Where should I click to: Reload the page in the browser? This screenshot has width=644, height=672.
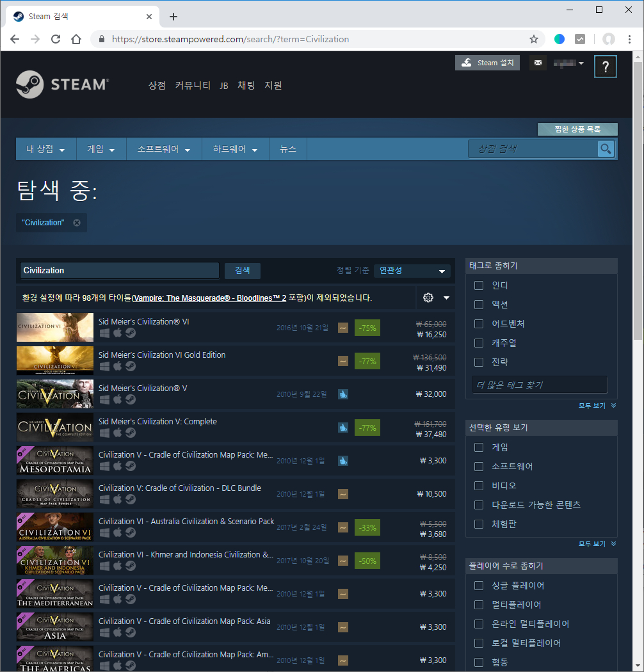56,40
